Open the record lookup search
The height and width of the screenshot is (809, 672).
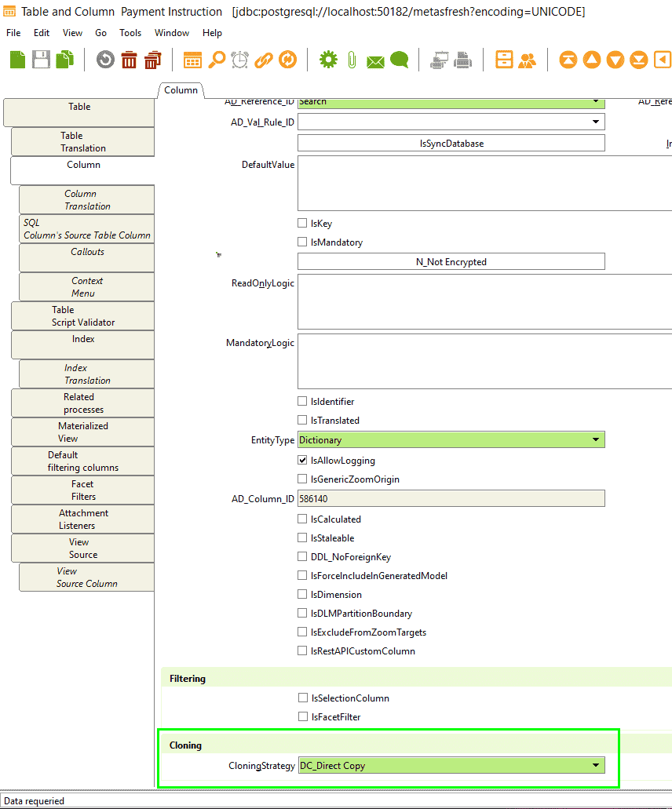pyautogui.click(x=217, y=60)
